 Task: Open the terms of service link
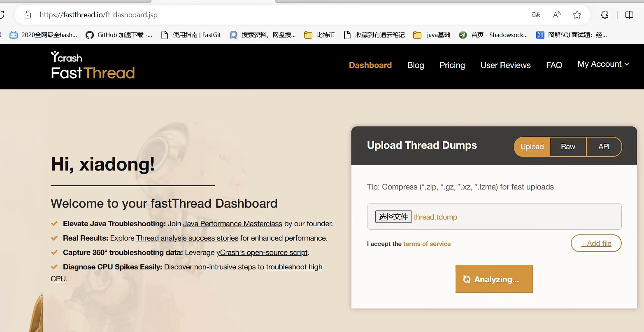click(427, 244)
